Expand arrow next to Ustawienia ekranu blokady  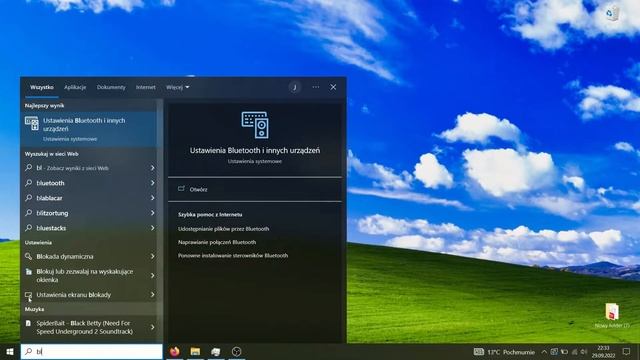pyautogui.click(x=152, y=295)
